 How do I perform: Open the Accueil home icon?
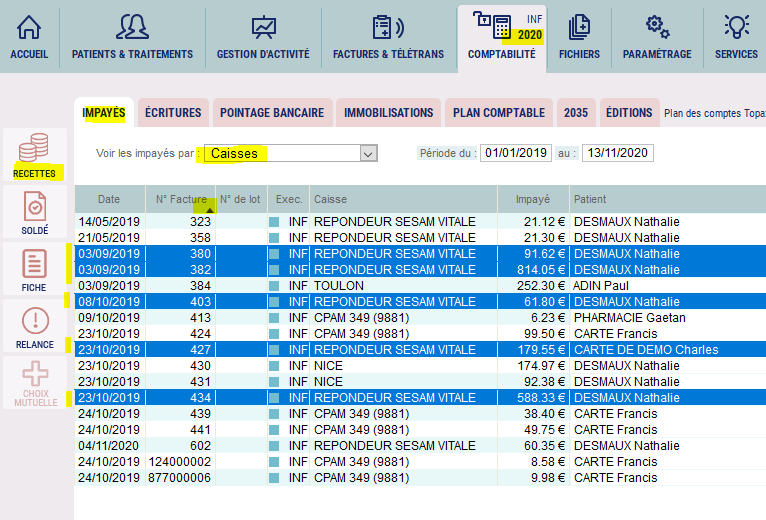29,27
